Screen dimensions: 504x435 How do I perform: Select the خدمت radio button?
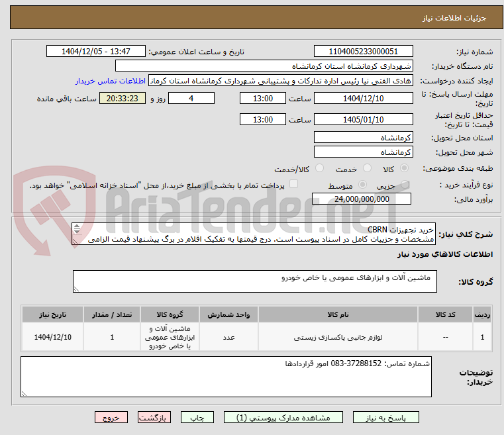click(367, 168)
